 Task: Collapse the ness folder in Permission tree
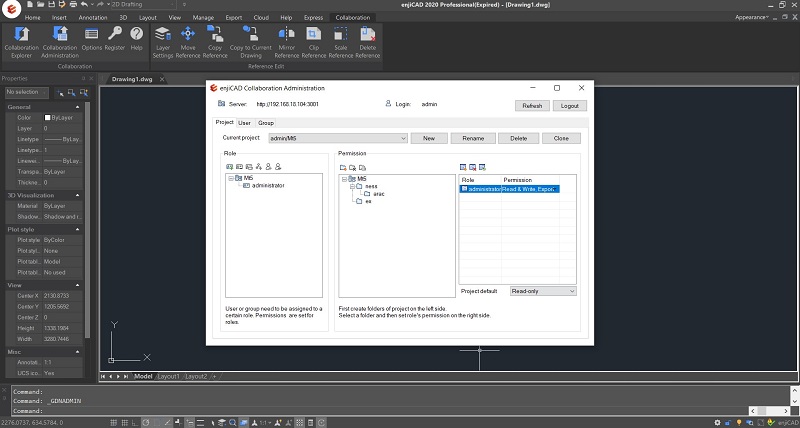click(x=352, y=187)
